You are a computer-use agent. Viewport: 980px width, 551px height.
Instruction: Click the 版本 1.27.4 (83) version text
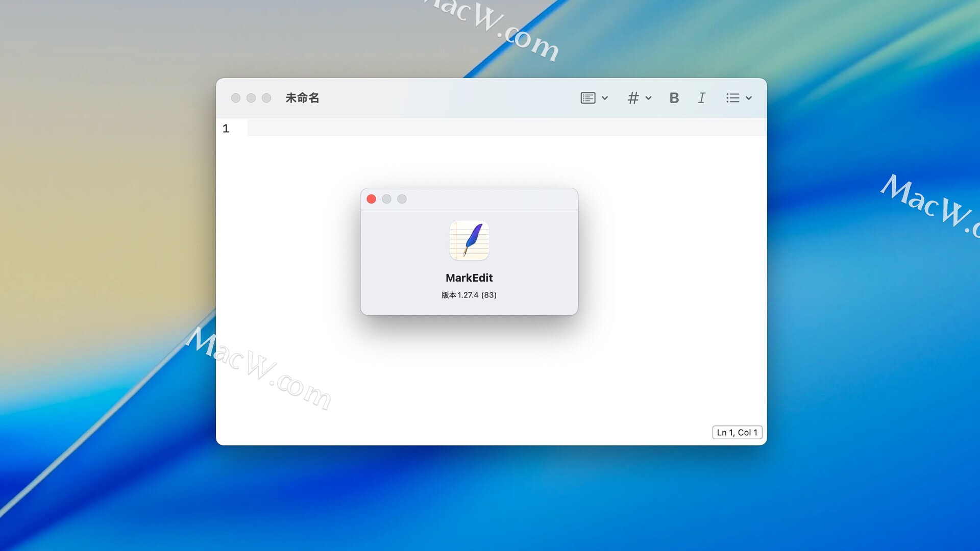[469, 295]
